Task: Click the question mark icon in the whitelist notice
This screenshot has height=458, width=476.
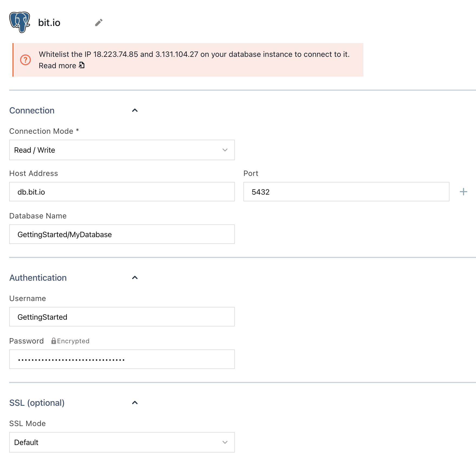Action: tap(25, 60)
